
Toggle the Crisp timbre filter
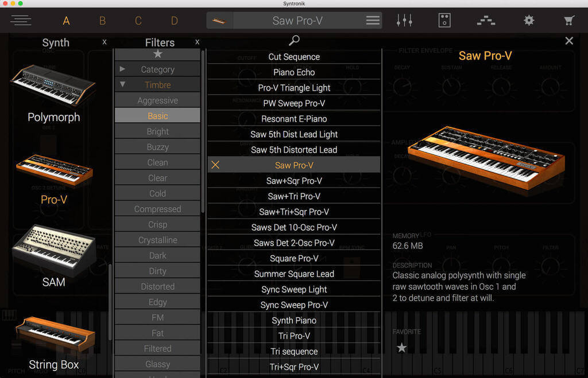coord(157,224)
